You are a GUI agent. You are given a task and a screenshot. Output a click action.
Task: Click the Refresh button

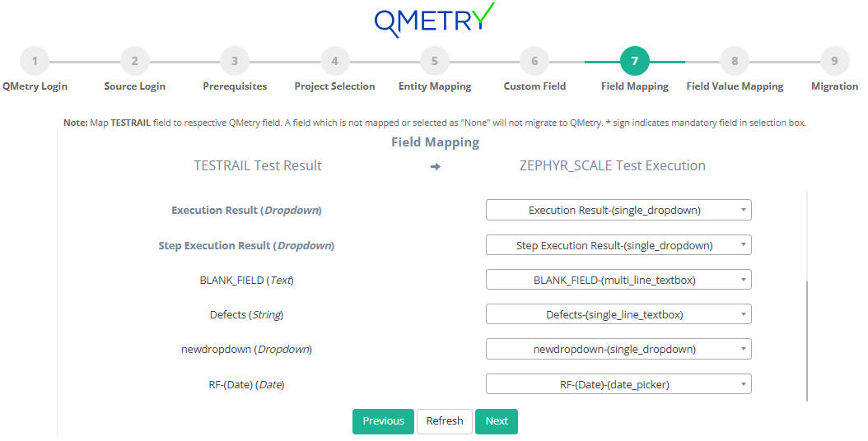(x=445, y=421)
